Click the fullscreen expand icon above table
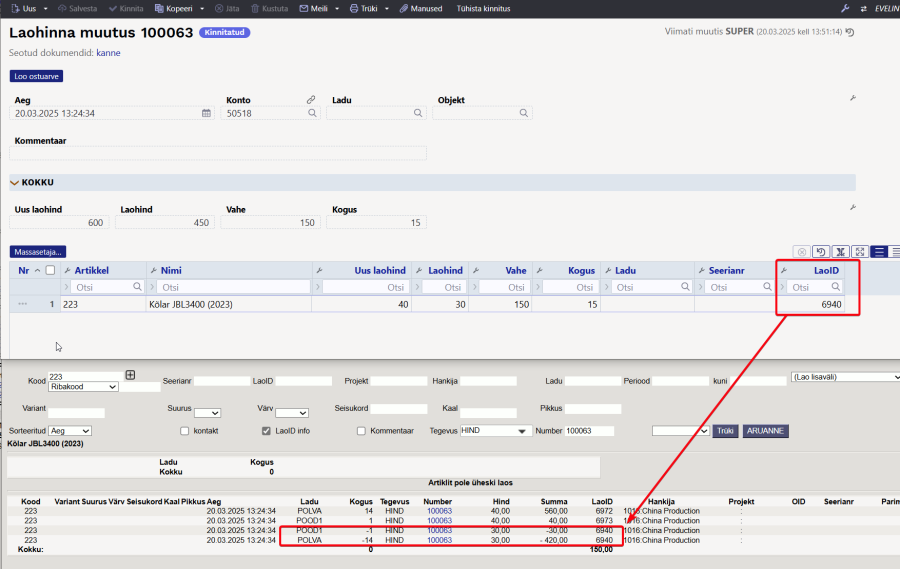Image resolution: width=900 pixels, height=569 pixels. (860, 251)
